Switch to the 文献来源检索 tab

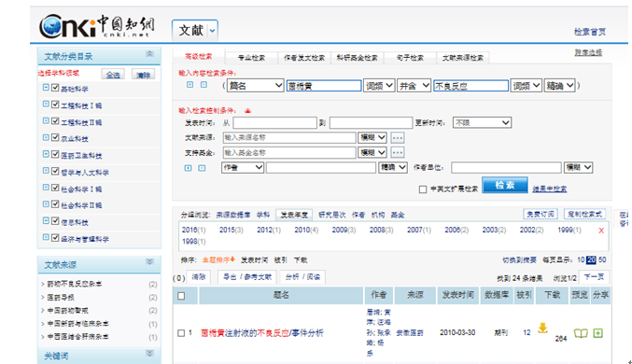(x=463, y=58)
